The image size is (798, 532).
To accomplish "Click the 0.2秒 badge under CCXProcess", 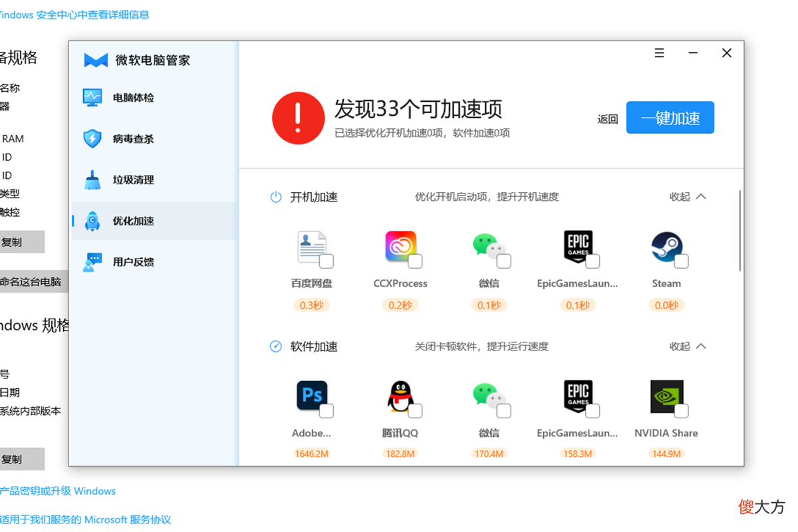I will click(x=400, y=305).
